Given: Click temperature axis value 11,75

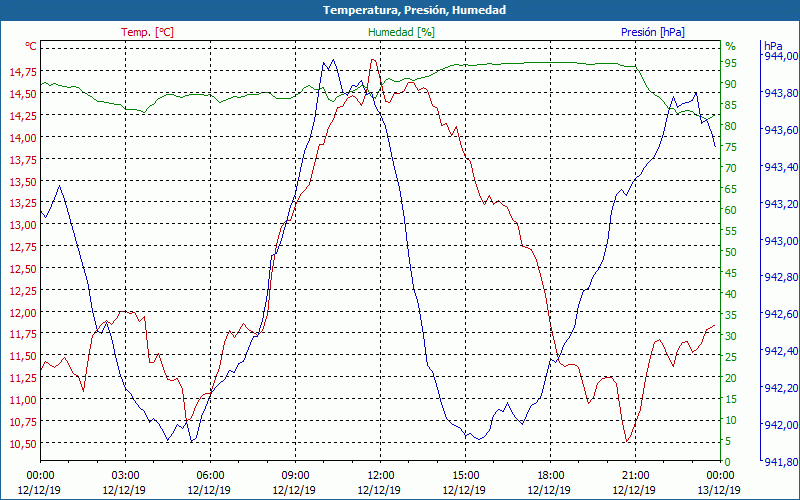Looking at the screenshot, I should tap(23, 335).
